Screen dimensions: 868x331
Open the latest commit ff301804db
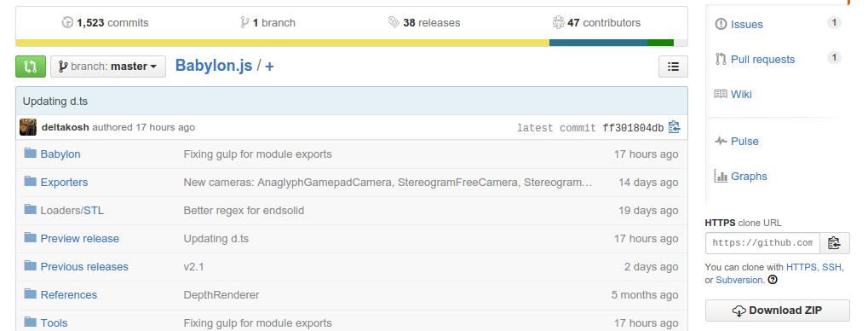point(633,128)
